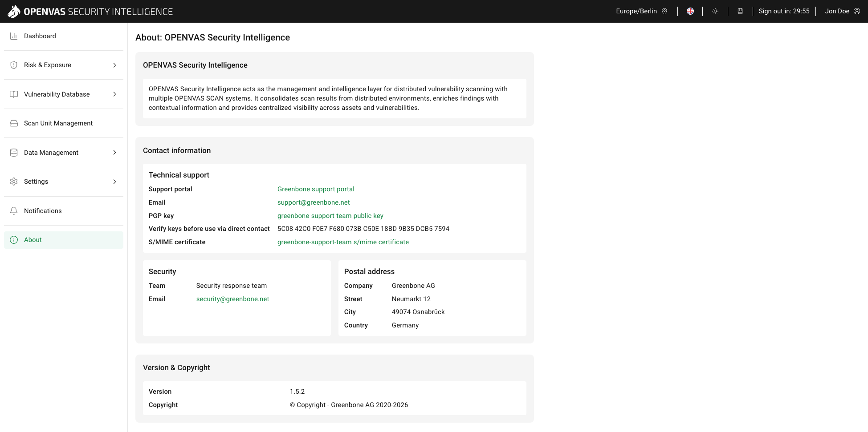Click the "Support portal" row label
The height and width of the screenshot is (432, 868).
[x=171, y=189]
